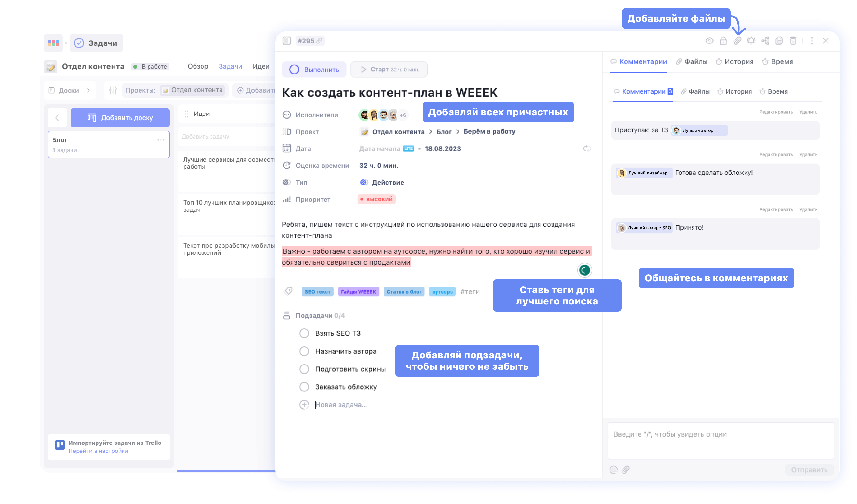Click Редактировать above Приступаю за ТЗ comment
The width and height of the screenshot is (857, 504).
(776, 112)
